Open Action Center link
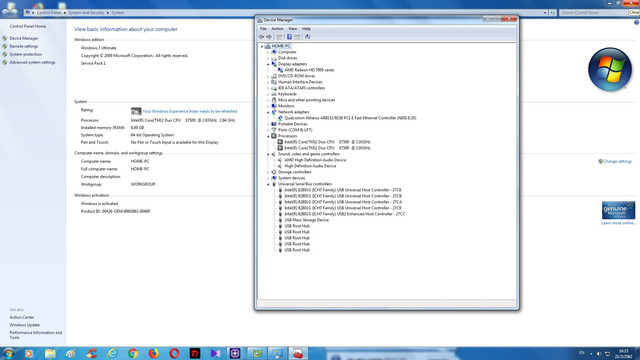 coord(22,317)
